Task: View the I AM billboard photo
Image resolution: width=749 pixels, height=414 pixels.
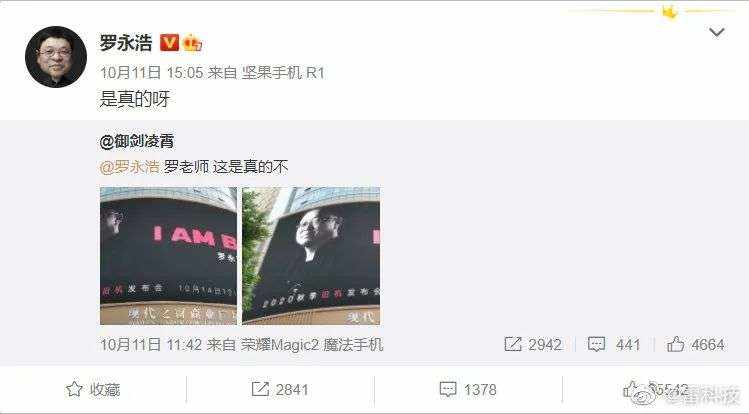Action: [x=169, y=256]
